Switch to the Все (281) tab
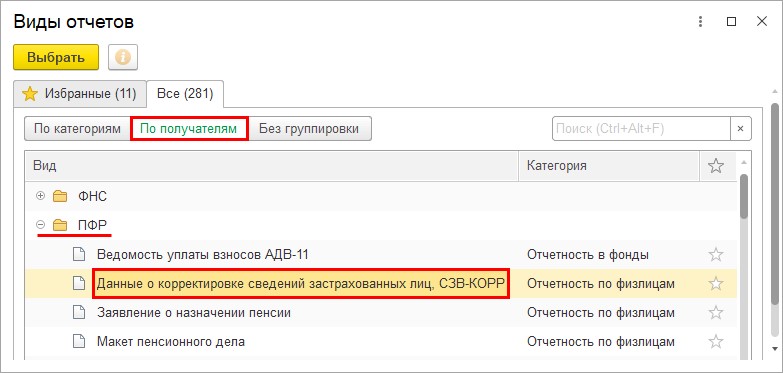 pos(185,94)
